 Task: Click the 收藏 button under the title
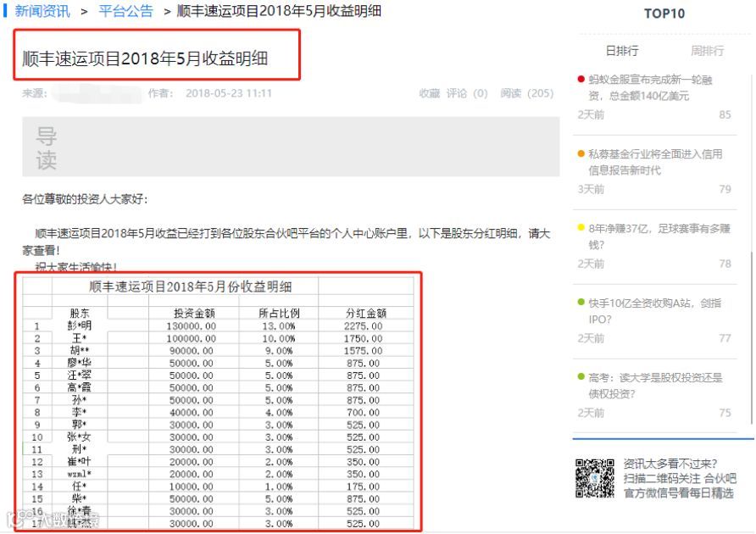(x=430, y=93)
